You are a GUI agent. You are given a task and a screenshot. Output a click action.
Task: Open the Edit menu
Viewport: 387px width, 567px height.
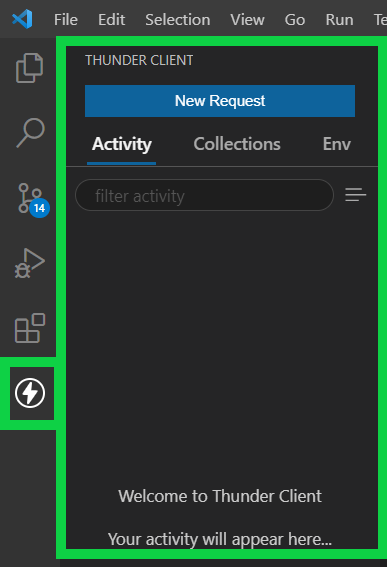click(111, 20)
